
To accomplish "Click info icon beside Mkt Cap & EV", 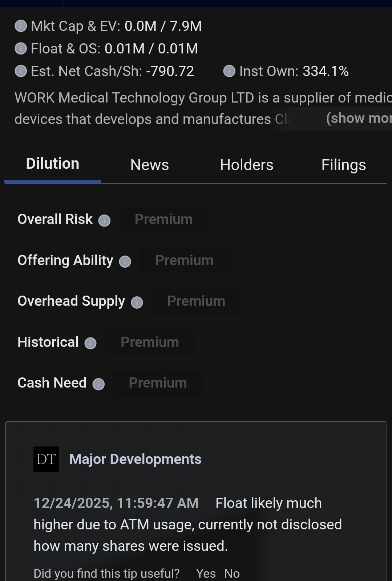I will pyautogui.click(x=21, y=26).
